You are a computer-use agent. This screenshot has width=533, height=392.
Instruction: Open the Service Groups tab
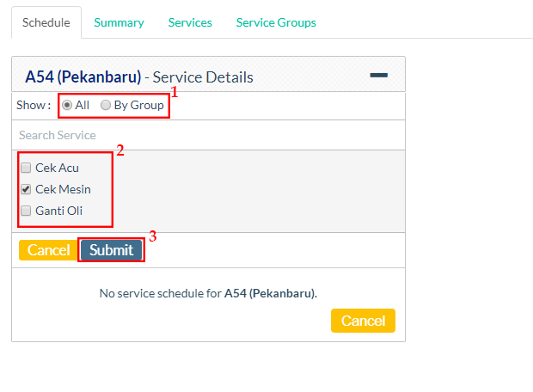point(276,22)
